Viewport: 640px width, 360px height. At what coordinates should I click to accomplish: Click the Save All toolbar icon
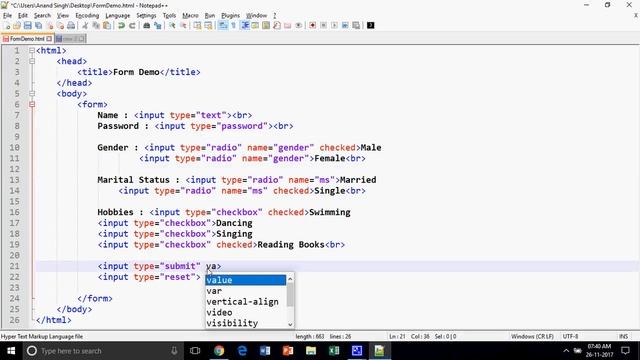coord(38,25)
